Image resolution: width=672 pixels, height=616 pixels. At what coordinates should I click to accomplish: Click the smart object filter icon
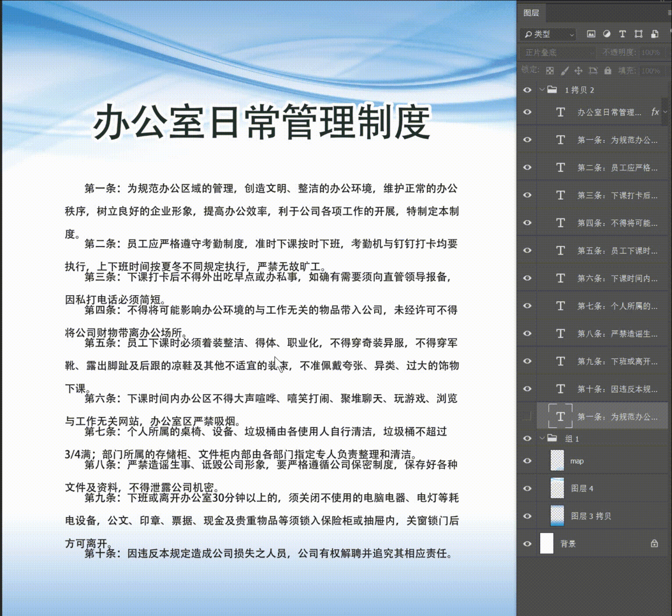654,34
